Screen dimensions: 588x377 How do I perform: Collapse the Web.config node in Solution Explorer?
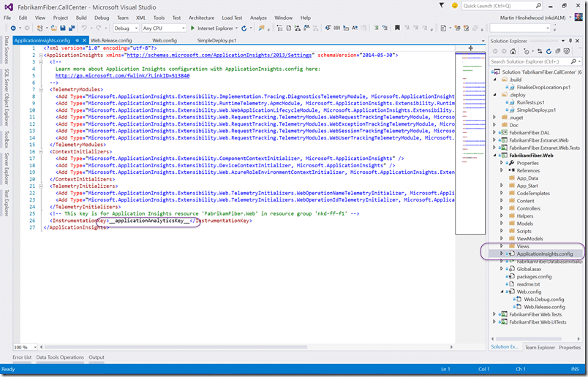tap(502, 292)
